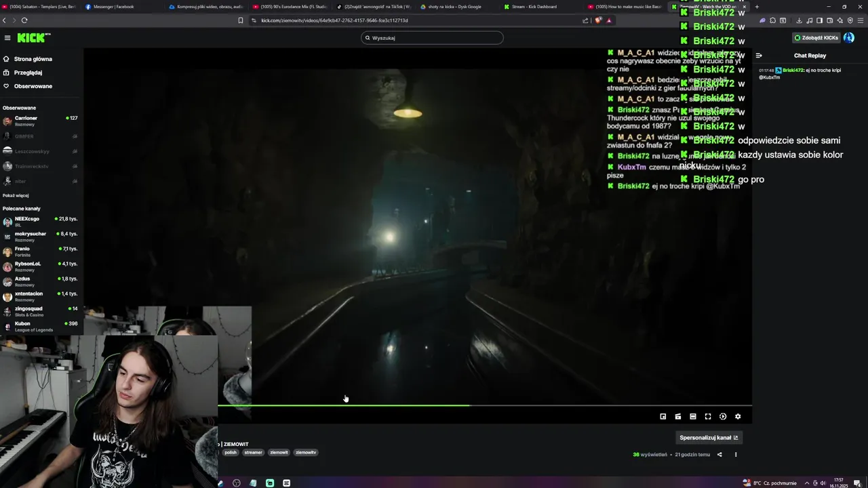Open volume control in system tray
The width and height of the screenshot is (868, 488).
tap(823, 483)
